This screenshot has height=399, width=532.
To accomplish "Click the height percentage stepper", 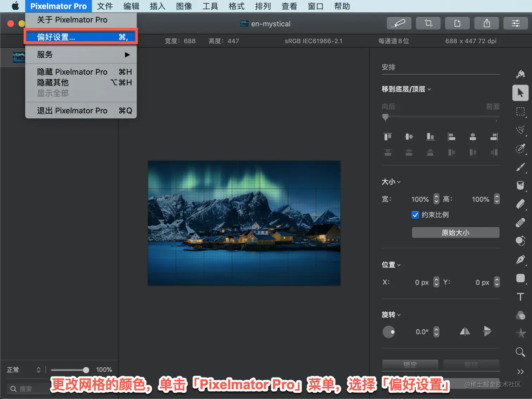I will 497,199.
